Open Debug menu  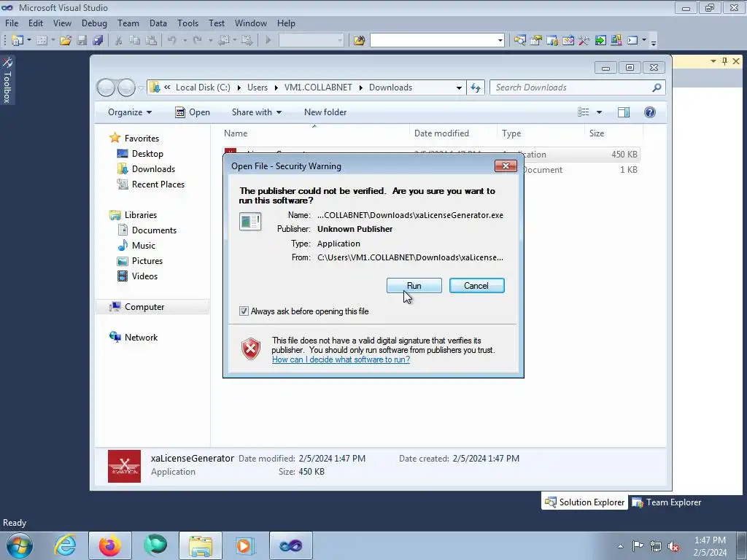pos(94,23)
